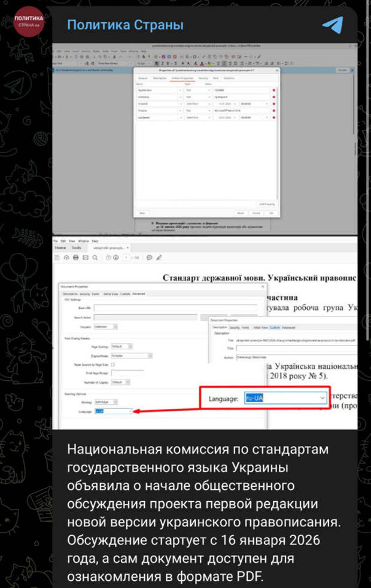
Task: Click the pen sign icon in PDF toolbar
Action: click(x=158, y=257)
